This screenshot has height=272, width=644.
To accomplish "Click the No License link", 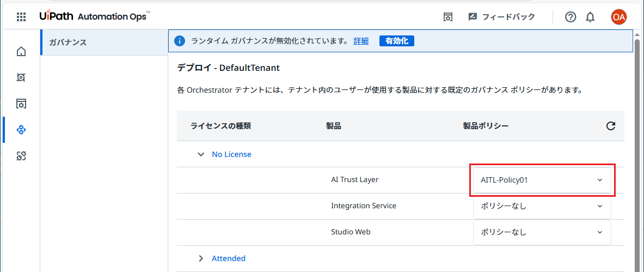I will (x=232, y=154).
